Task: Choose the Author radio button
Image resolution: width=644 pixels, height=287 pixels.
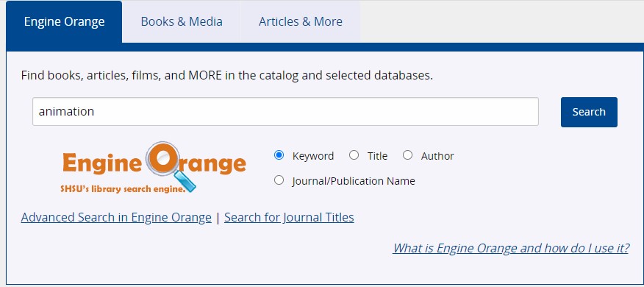Action: tap(407, 155)
